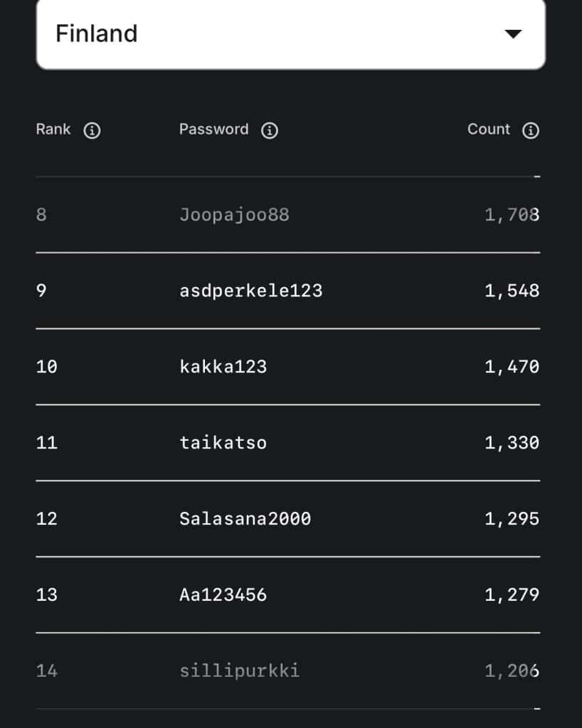Show info icon beside Password header

[269, 131]
